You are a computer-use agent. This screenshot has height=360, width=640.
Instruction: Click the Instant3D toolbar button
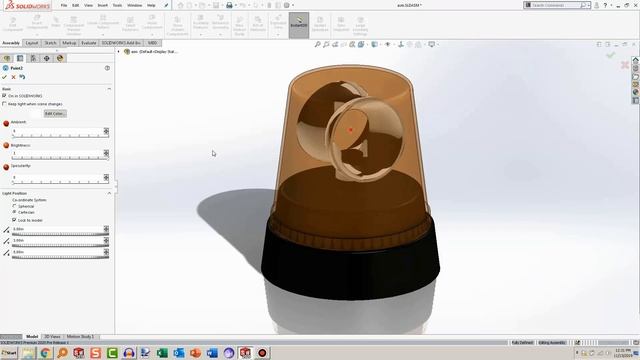coord(299,25)
